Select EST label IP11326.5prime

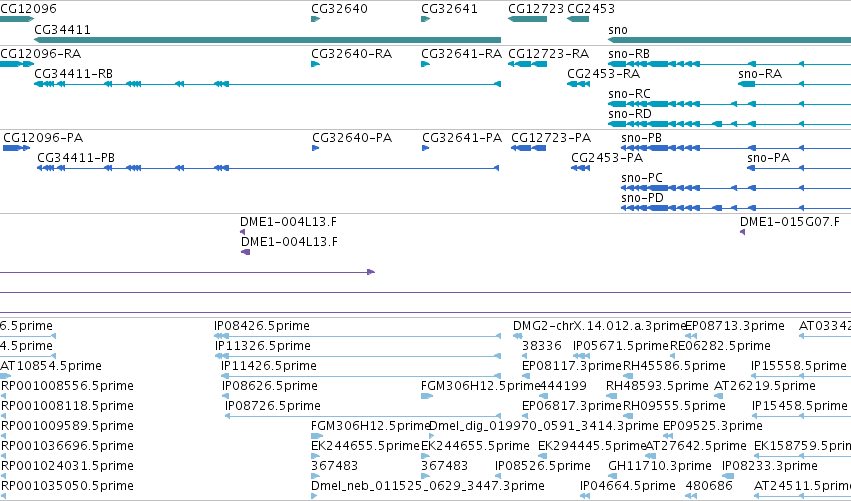263,346
